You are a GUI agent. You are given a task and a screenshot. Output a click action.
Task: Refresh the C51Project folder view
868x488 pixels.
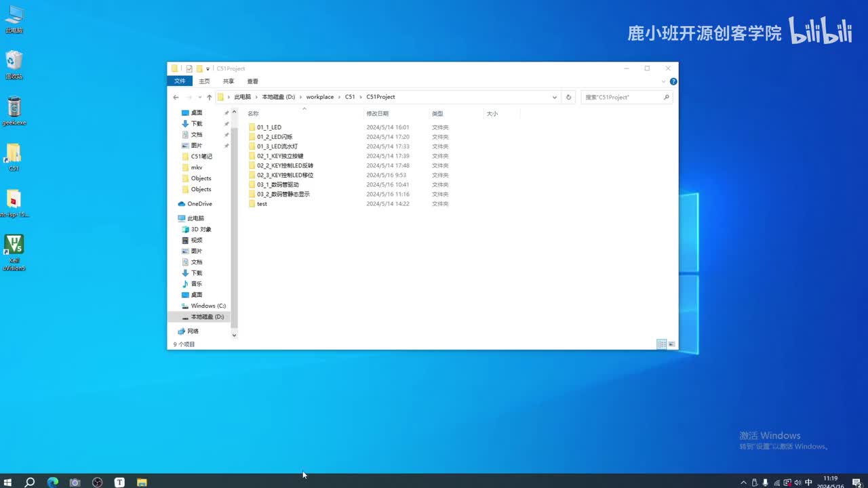[x=569, y=97]
